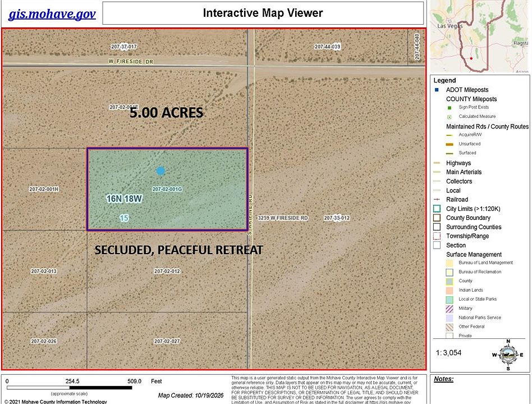
Task: Select parcel label 207-35-012
Action: tap(337, 218)
